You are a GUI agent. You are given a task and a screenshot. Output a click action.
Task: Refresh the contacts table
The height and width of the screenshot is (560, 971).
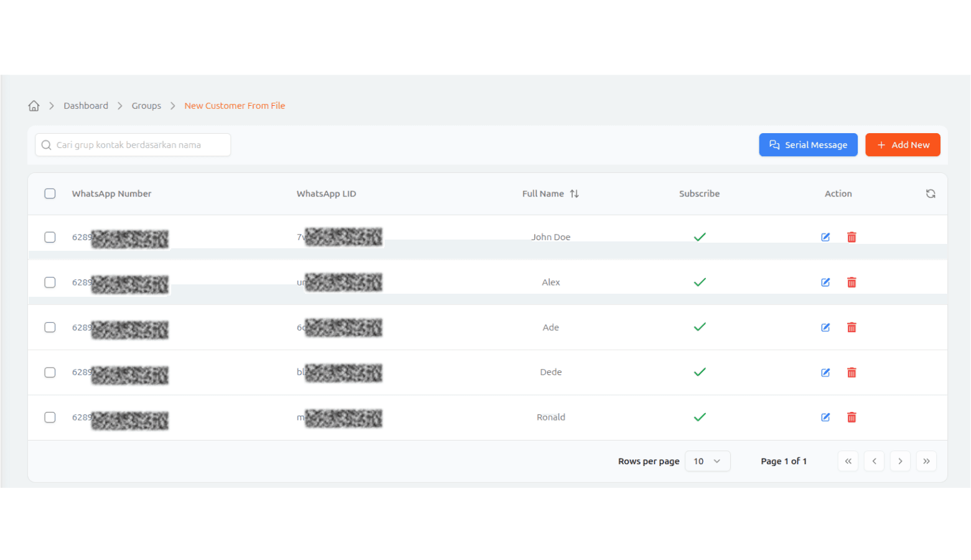click(x=931, y=194)
